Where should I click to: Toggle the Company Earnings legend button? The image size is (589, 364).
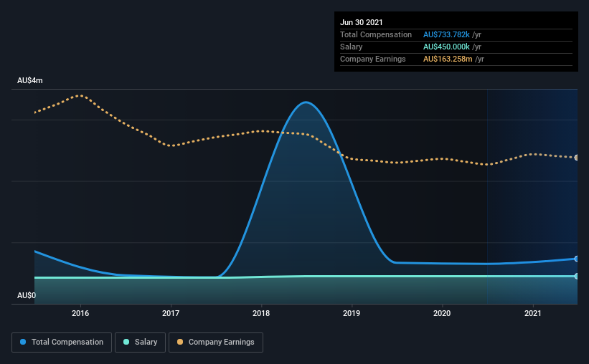click(216, 343)
